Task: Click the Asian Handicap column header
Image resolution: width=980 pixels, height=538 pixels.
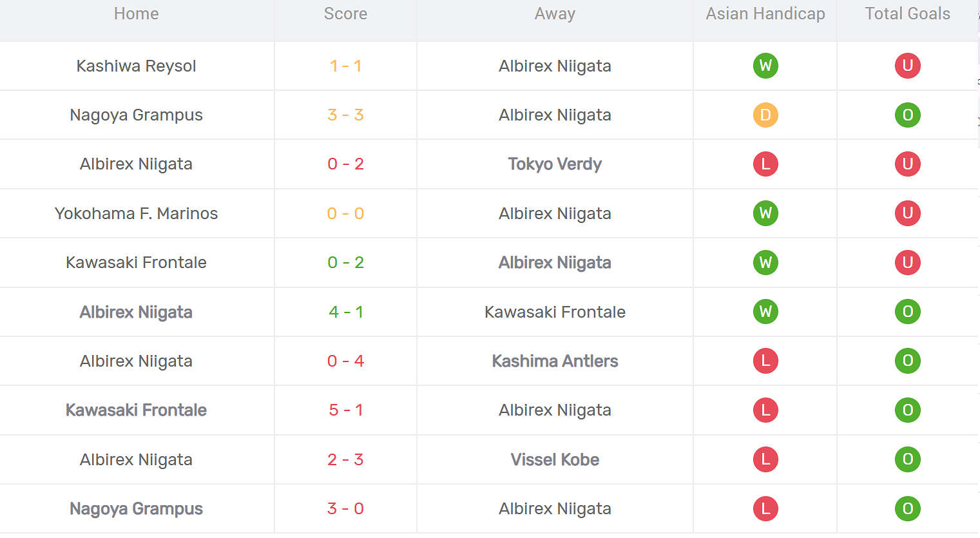Action: tap(765, 14)
